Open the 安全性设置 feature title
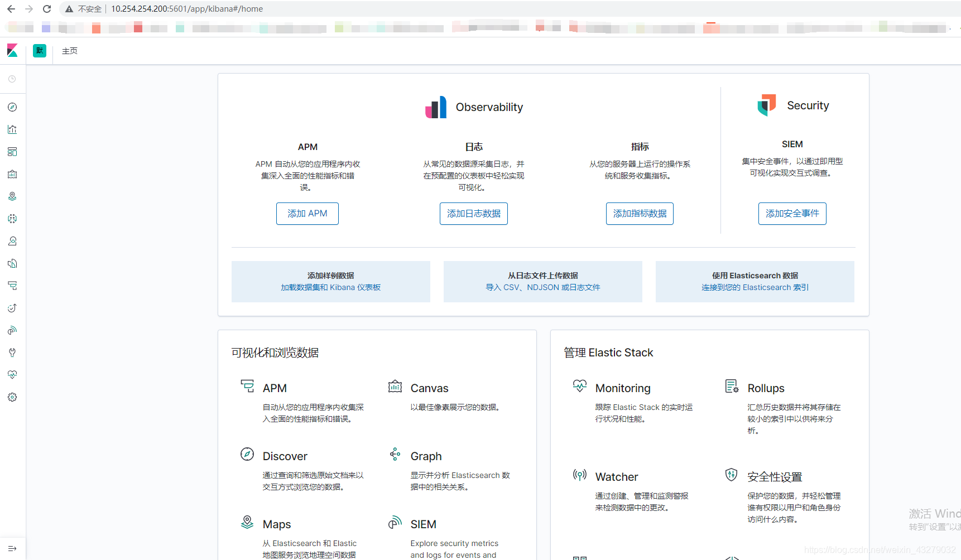Viewport: 961px width, 560px height. pyautogui.click(x=775, y=477)
